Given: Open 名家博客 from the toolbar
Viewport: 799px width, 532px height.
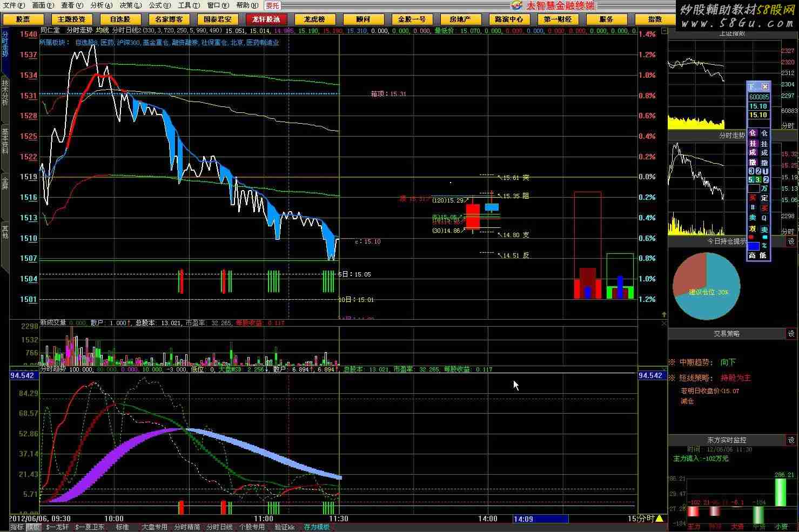Looking at the screenshot, I should pyautogui.click(x=169, y=19).
